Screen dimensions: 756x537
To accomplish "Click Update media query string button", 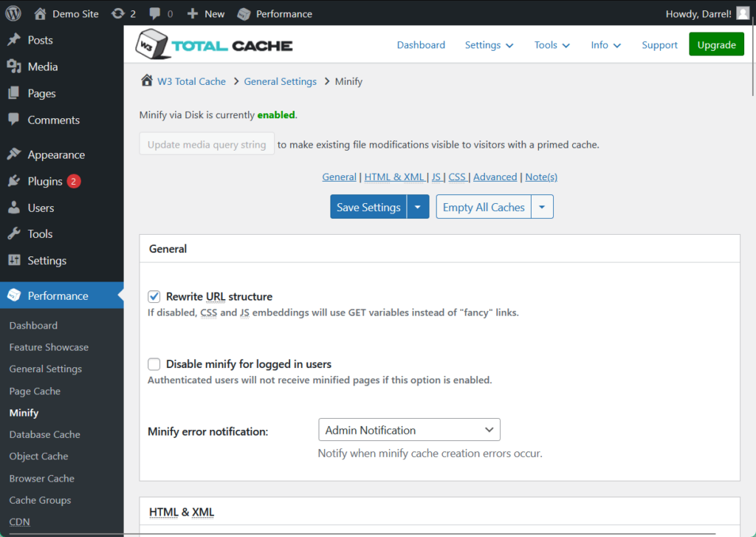I will (207, 144).
